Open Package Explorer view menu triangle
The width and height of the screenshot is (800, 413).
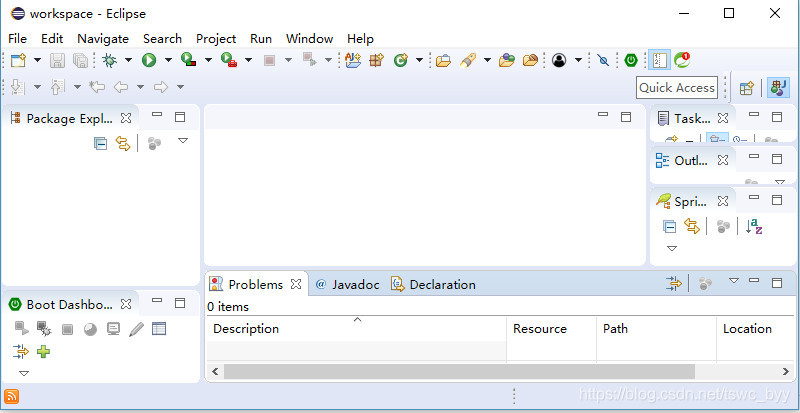pos(183,140)
